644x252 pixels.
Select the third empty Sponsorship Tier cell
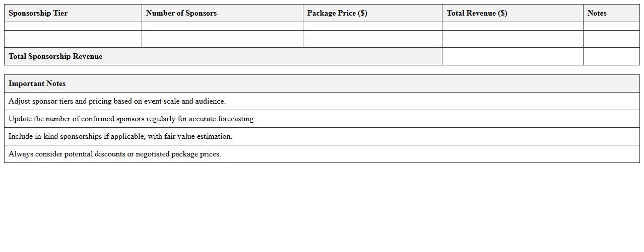(x=73, y=43)
